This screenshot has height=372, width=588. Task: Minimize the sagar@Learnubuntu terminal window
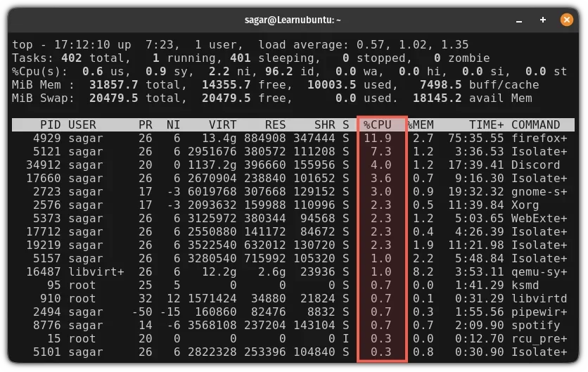pos(519,20)
